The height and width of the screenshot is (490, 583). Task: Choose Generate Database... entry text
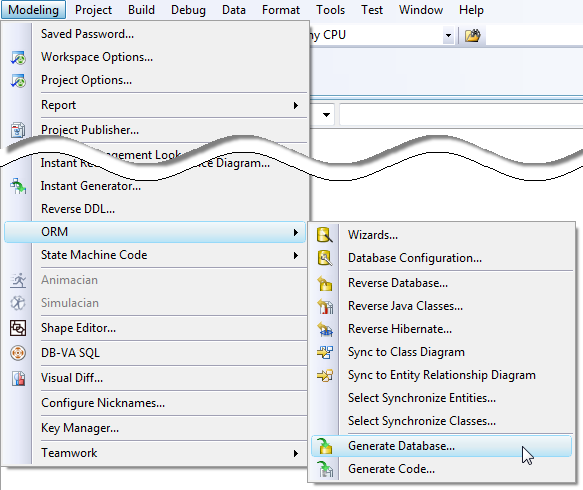pyautogui.click(x=401, y=446)
